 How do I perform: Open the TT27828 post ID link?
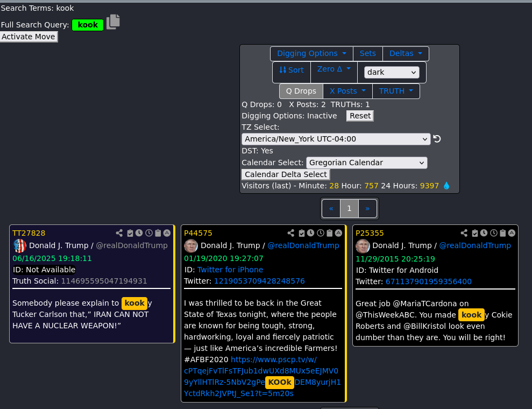[x=29, y=233]
